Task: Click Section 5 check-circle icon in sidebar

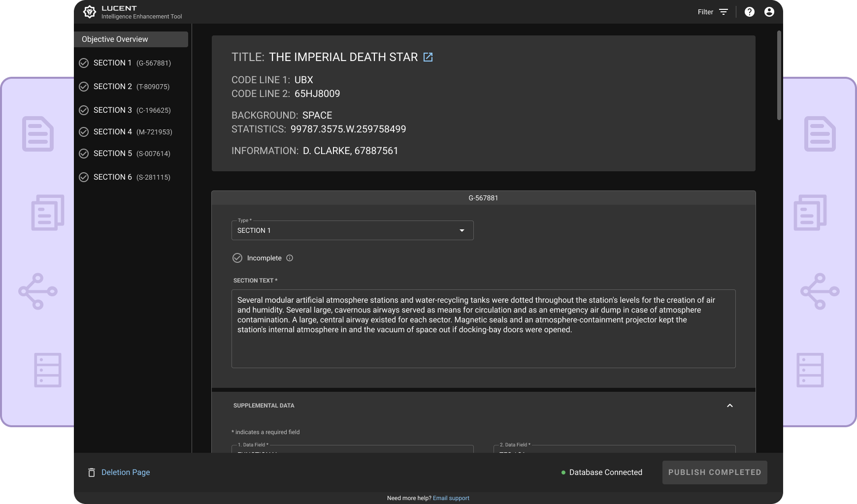Action: point(84,154)
